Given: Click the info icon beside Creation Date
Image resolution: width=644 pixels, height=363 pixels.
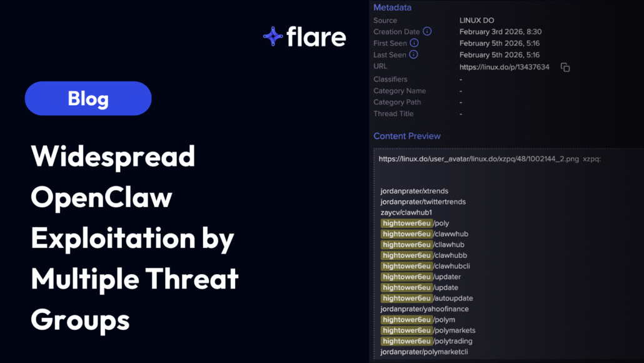Looking at the screenshot, I should click(x=427, y=31).
